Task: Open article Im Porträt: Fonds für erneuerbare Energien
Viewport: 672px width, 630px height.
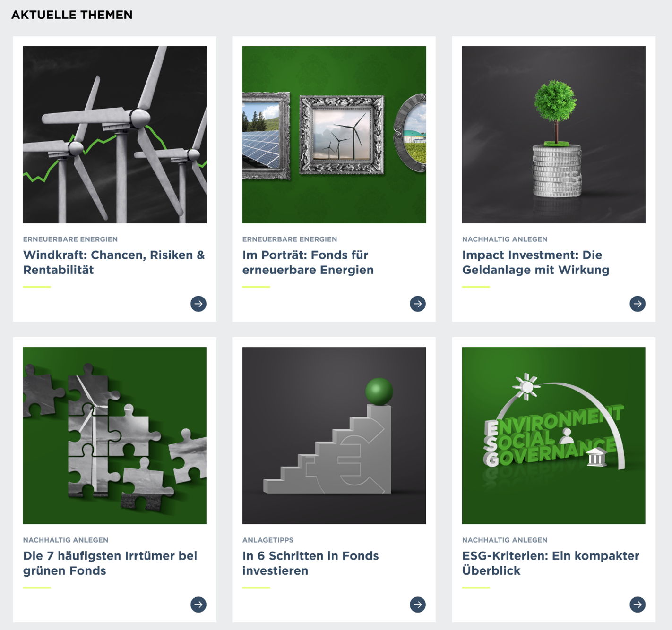Action: tap(308, 263)
